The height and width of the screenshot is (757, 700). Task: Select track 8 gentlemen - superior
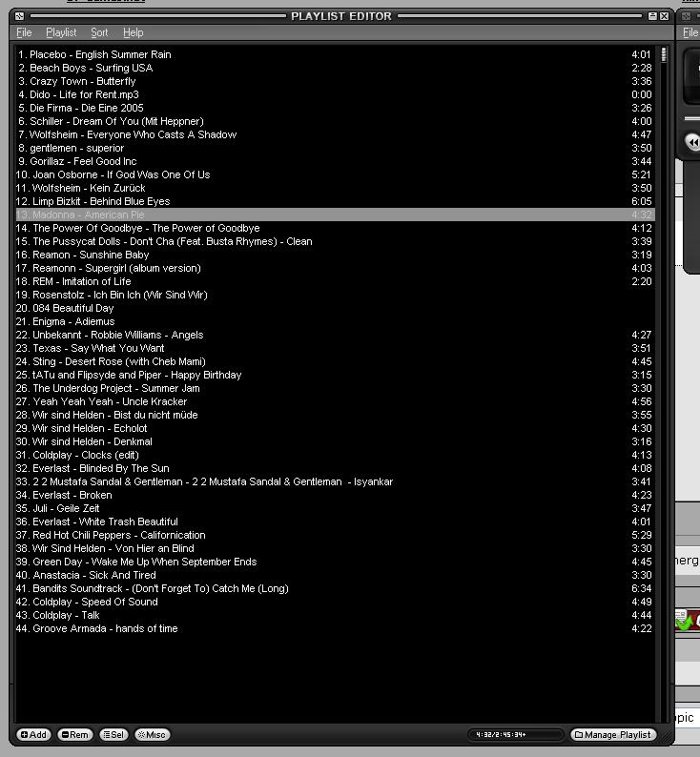point(335,148)
